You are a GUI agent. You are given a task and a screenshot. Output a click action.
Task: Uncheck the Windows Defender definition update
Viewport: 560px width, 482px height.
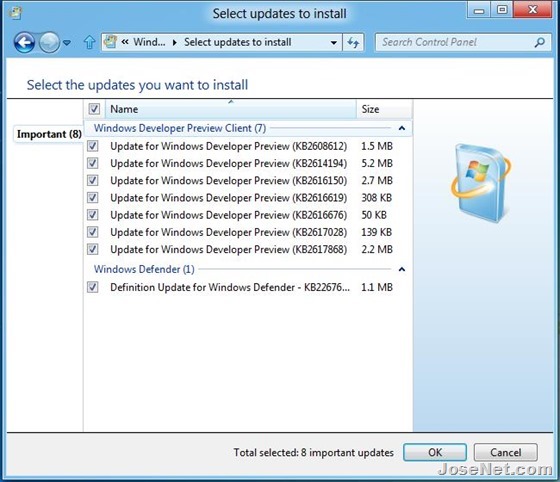92,287
